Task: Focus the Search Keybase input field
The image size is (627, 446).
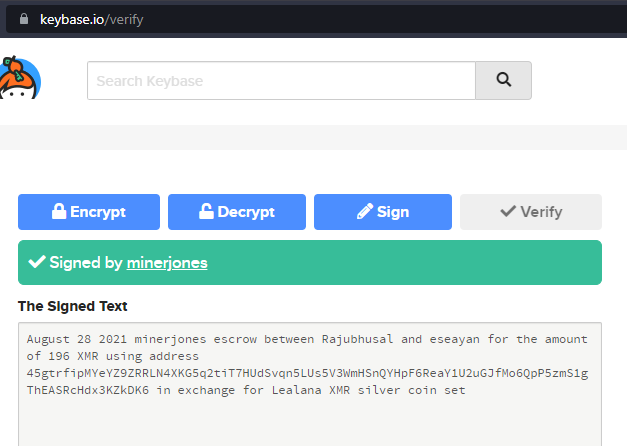Action: [282, 80]
